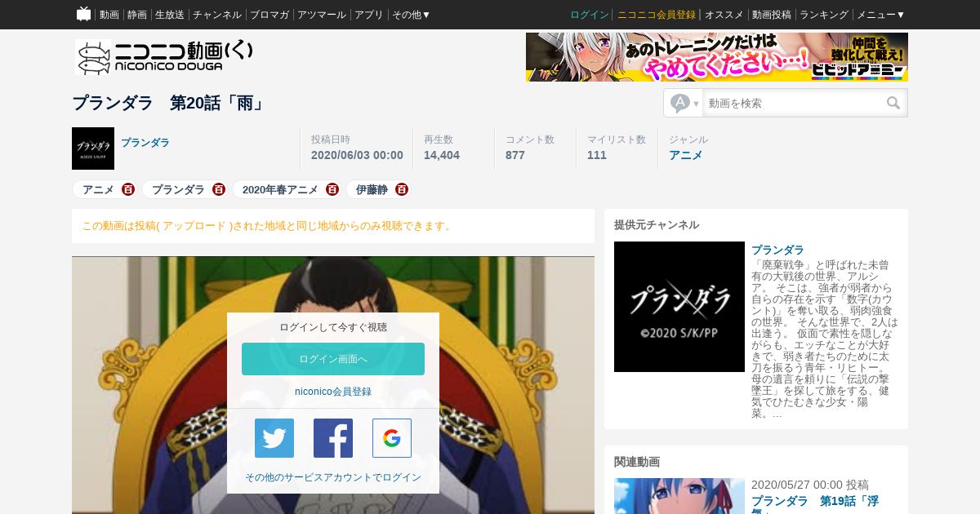Image resolution: width=980 pixels, height=514 pixels.
Task: Click the ログイン画面へ button
Action: tap(333, 359)
